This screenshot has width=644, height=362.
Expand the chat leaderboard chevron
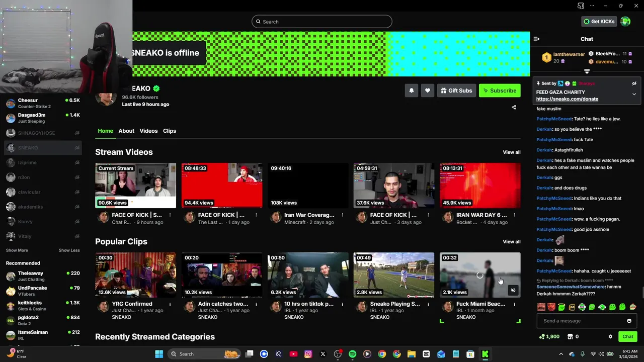(x=587, y=71)
